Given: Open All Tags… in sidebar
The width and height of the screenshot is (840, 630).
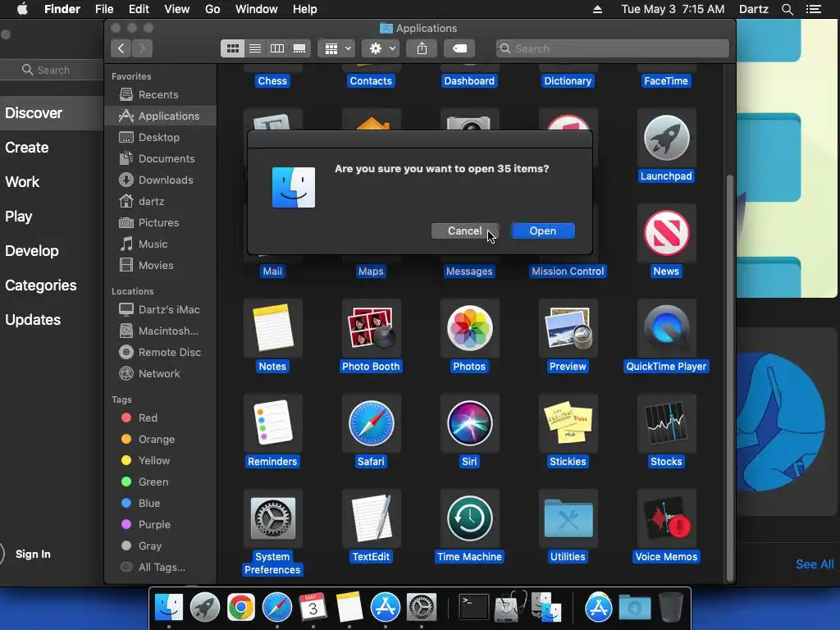Looking at the screenshot, I should tap(161, 568).
